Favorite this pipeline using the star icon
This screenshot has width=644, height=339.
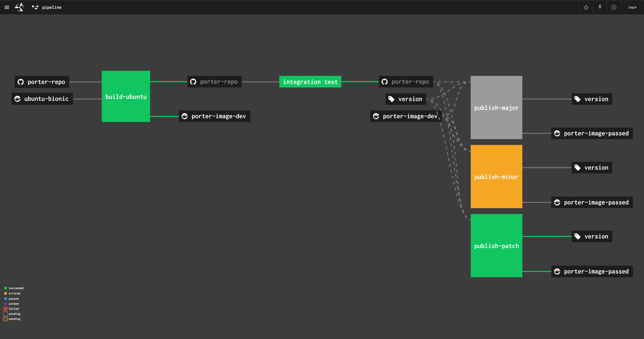(x=586, y=7)
